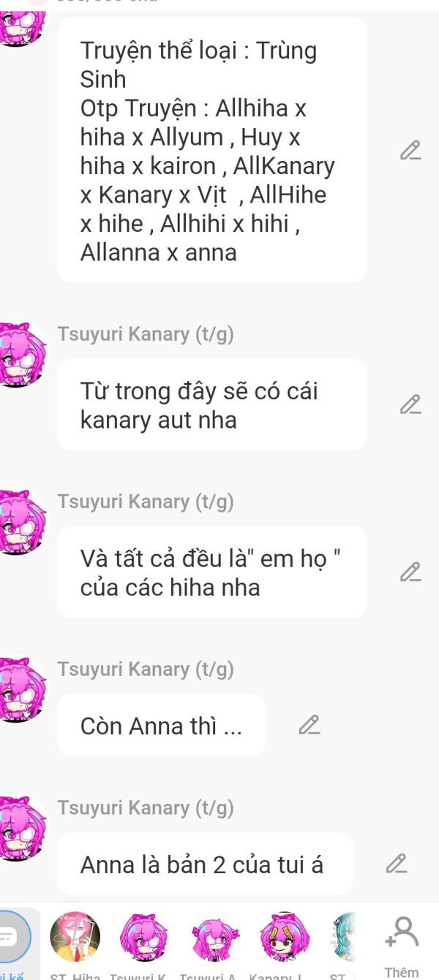Open avatar beside 'em họ' message
The width and height of the screenshot is (439, 980).
click(22, 522)
